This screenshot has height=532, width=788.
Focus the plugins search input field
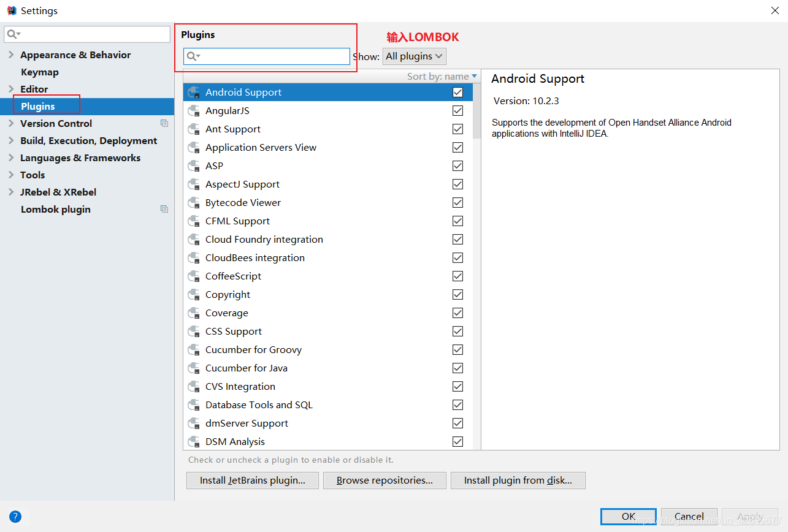tap(267, 56)
